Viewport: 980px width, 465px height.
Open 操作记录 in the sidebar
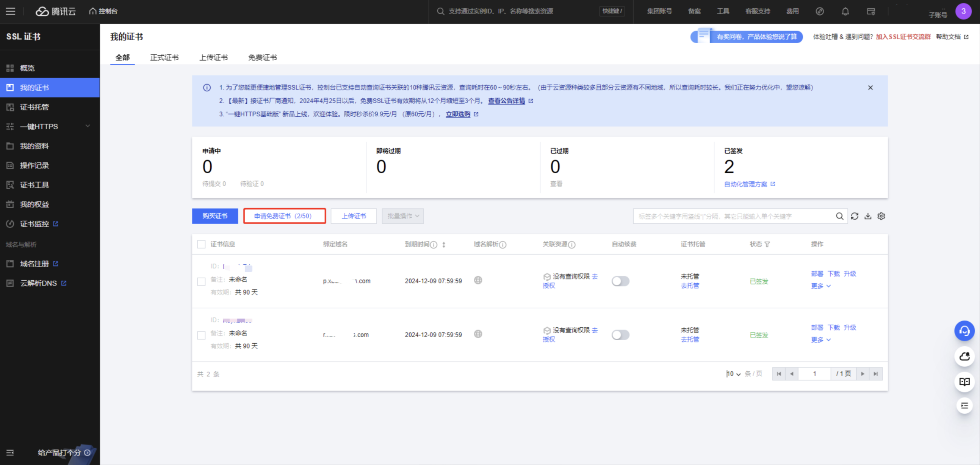point(50,165)
